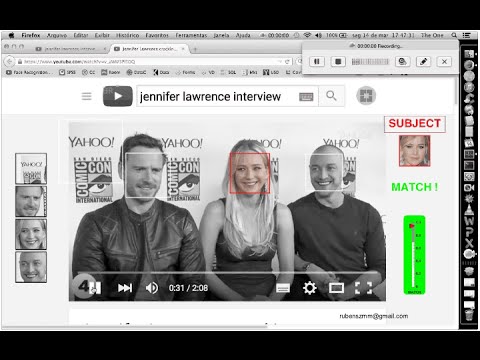Select the Yahoo banner detection thumbnail
480x360 pixels.
click(x=31, y=169)
